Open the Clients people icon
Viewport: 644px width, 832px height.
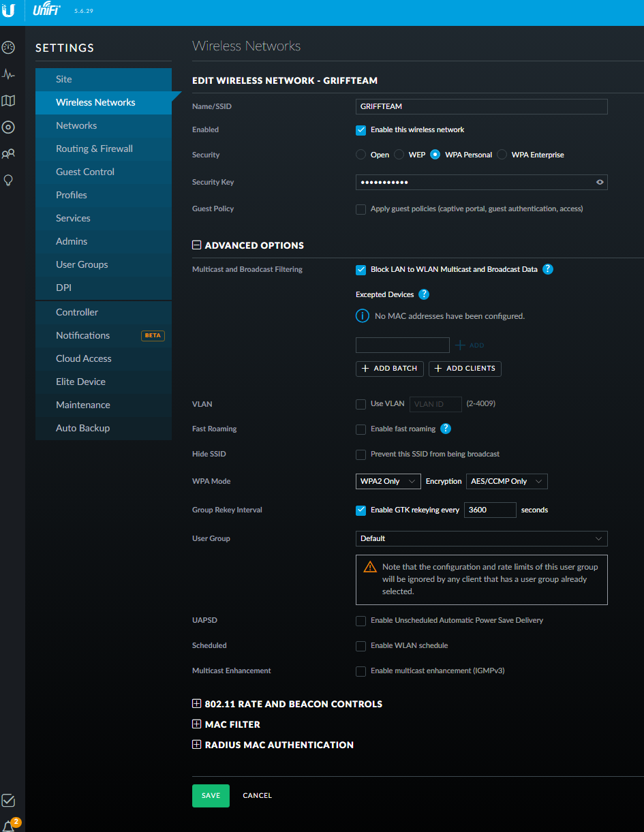coord(8,154)
